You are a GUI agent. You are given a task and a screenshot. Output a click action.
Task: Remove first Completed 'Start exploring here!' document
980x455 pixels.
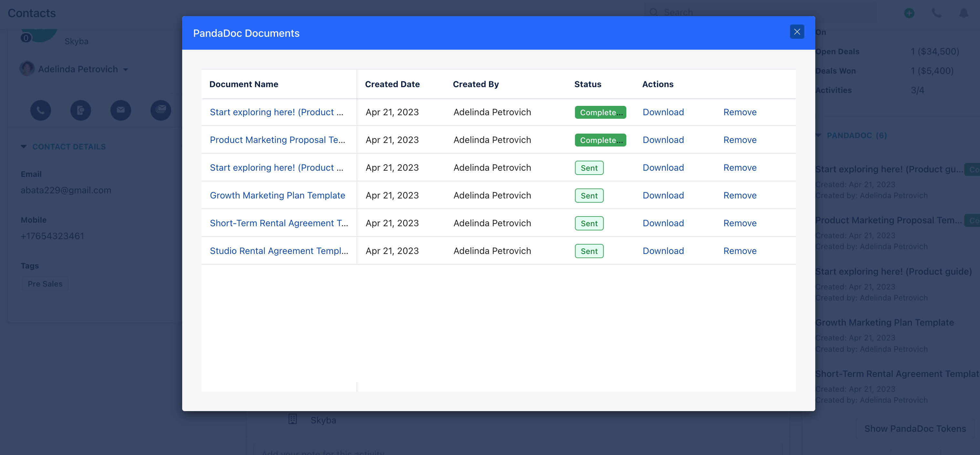pyautogui.click(x=740, y=112)
